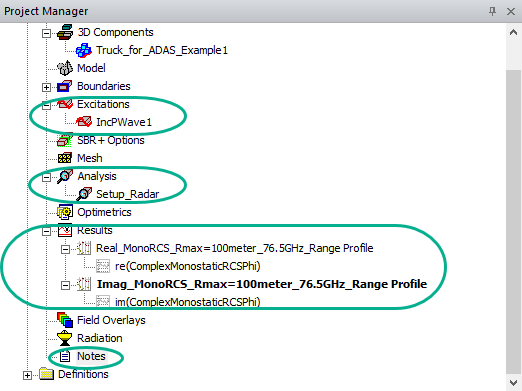Click the Field Overlays colored squares icon

[65, 320]
